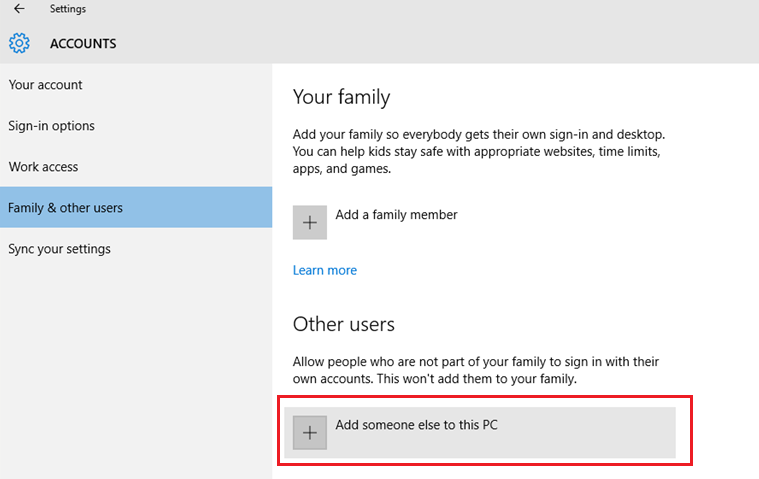
Task: Click the plus icon for Add a family member
Action: tap(310, 222)
